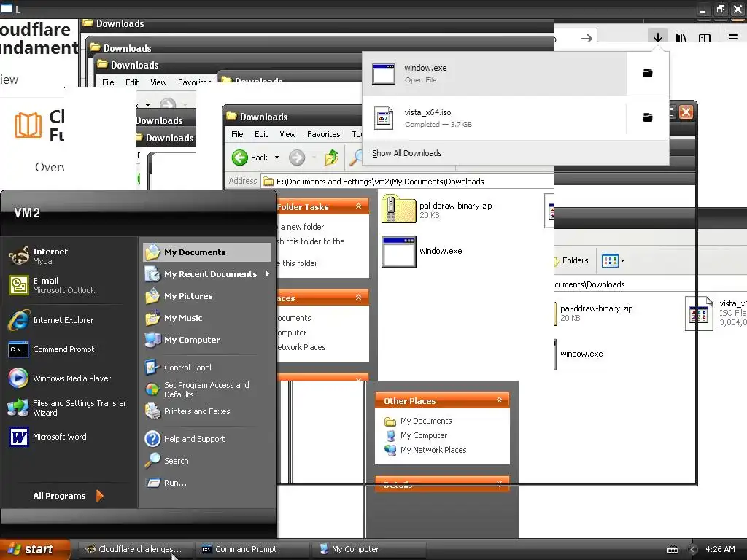Click the Address bar path field
747x560 pixels.
pyautogui.click(x=407, y=182)
